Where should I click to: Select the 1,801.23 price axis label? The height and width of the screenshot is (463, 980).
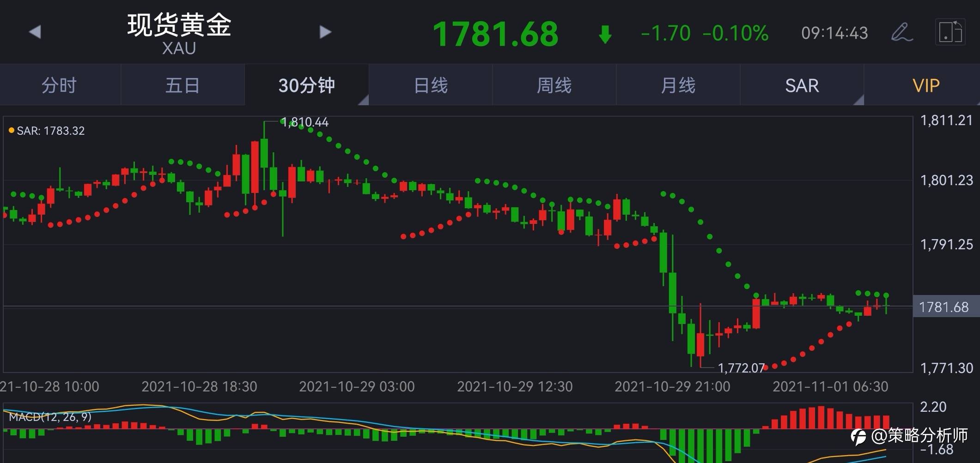[x=946, y=180]
